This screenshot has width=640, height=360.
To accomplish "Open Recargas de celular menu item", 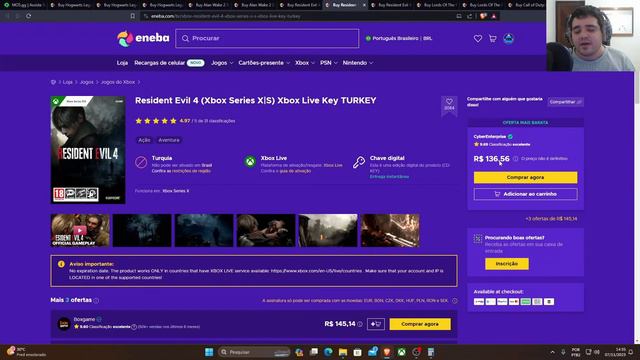I will tap(169, 63).
